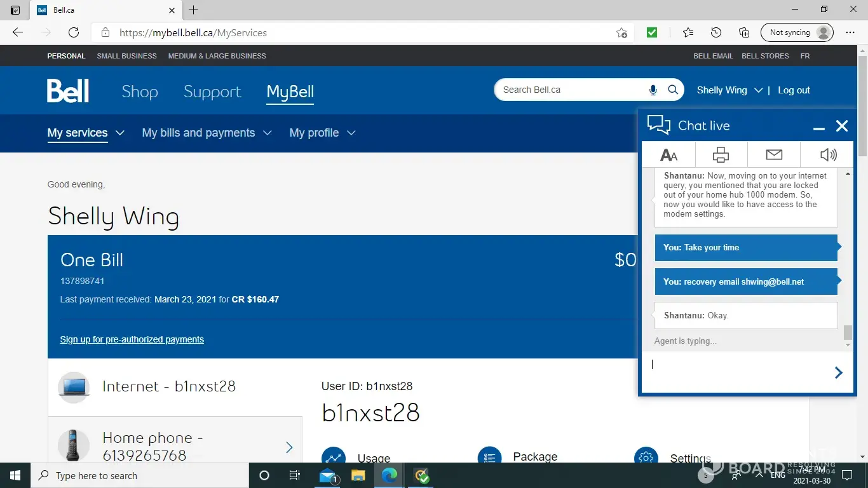Open a new browser tab
The width and height of the screenshot is (868, 488).
tap(194, 10)
